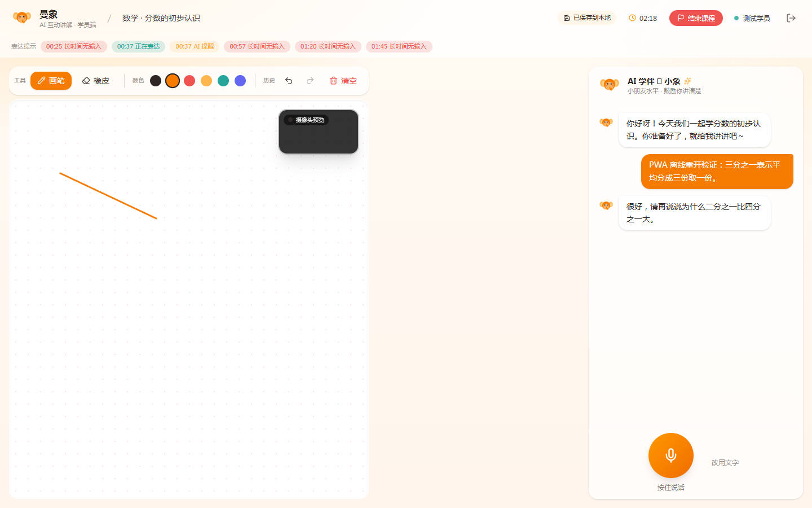Screen dimensions: 812x508
Task: Switch input via 改用文字 link
Action: [x=725, y=462]
